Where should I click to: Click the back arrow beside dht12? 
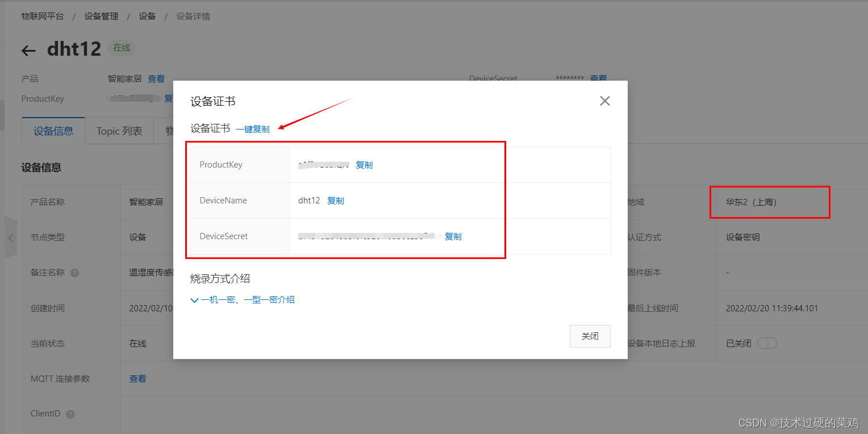tap(28, 50)
